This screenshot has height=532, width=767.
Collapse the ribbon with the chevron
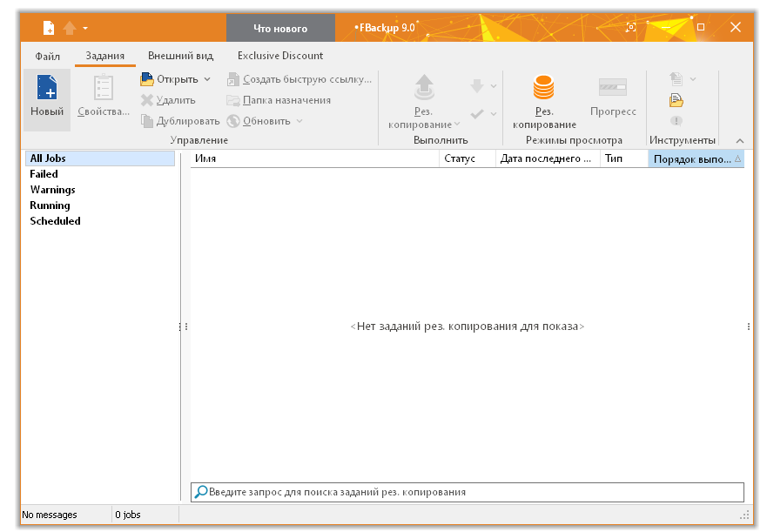coord(740,141)
